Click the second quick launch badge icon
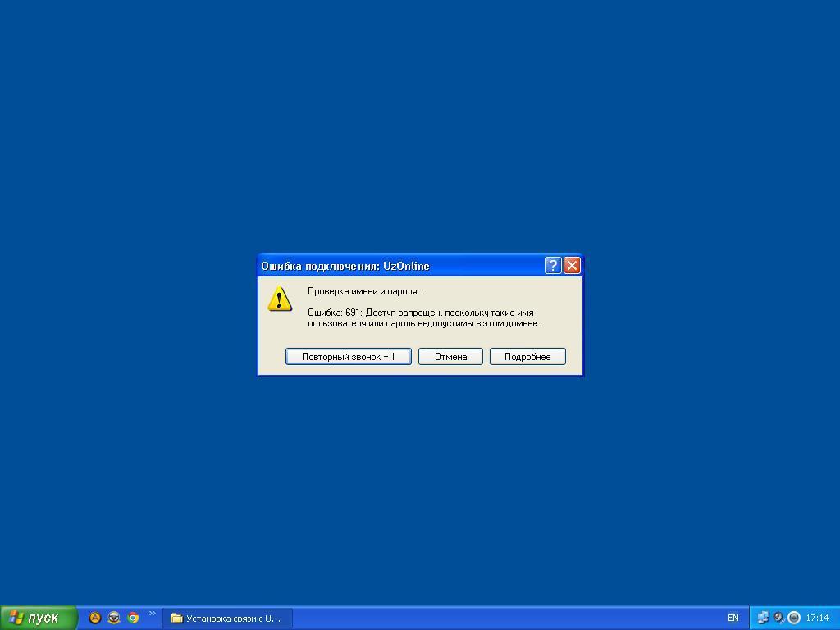The width and height of the screenshot is (840, 630). click(114, 618)
